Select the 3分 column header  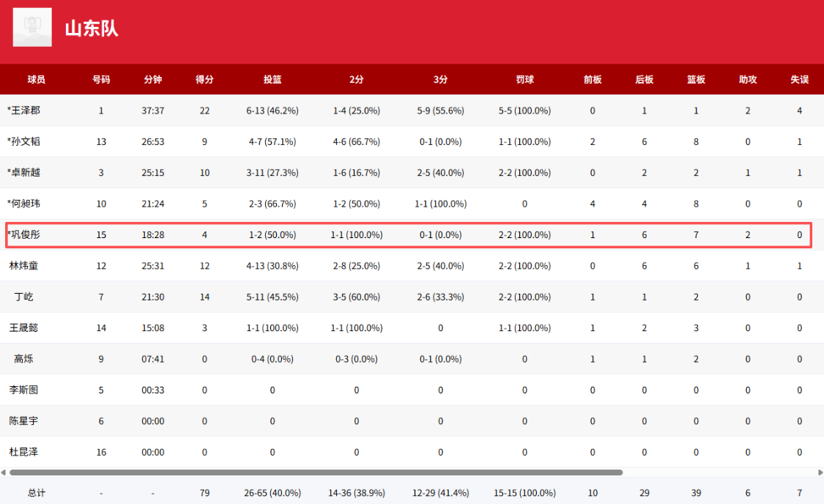[x=440, y=79]
